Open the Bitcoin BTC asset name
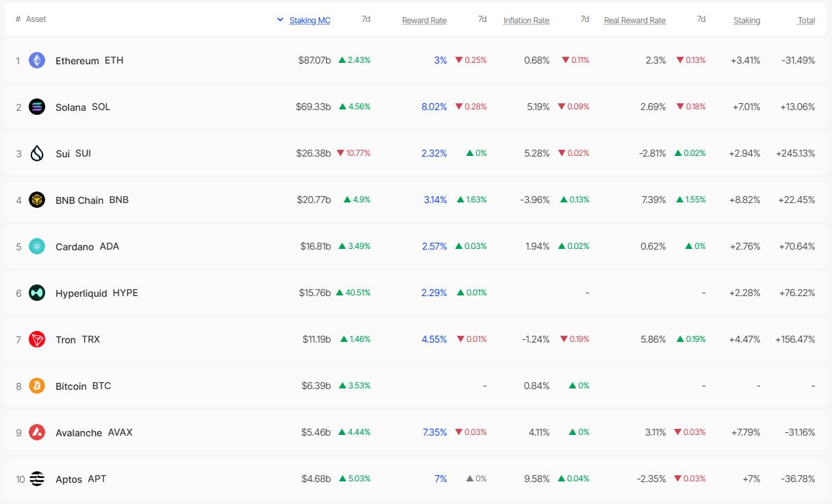The width and height of the screenshot is (832, 504). (x=83, y=386)
